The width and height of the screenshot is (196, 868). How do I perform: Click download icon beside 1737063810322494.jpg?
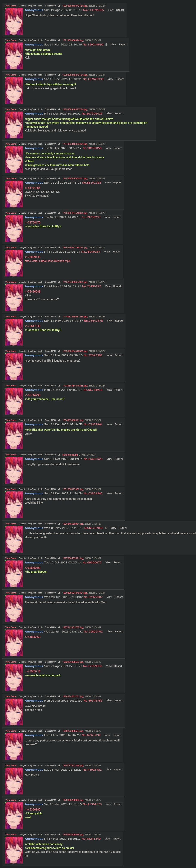(59, 144)
